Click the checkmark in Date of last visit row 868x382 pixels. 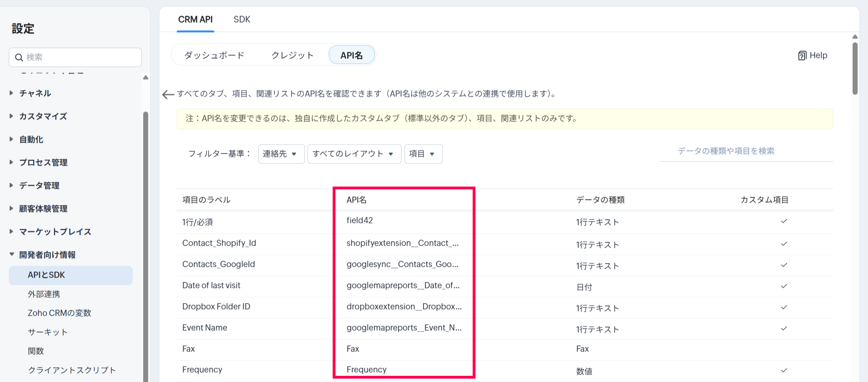point(784,286)
